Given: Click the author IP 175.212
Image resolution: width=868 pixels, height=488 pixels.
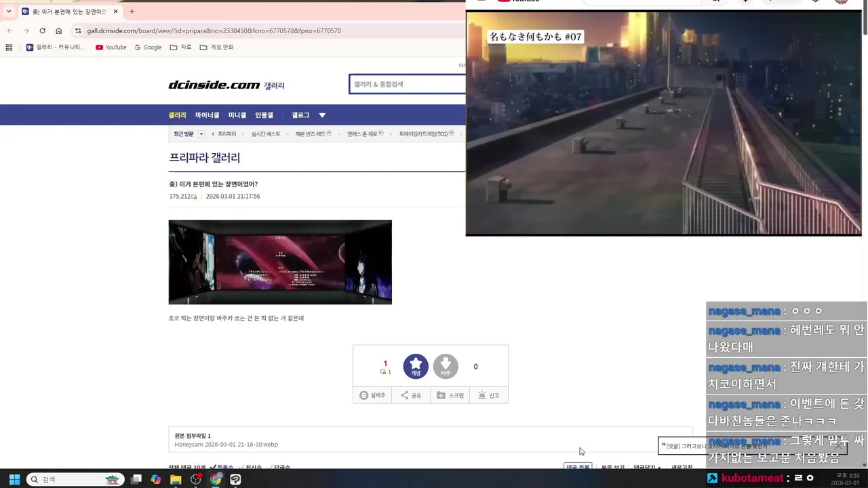Looking at the screenshot, I should click(x=180, y=197).
